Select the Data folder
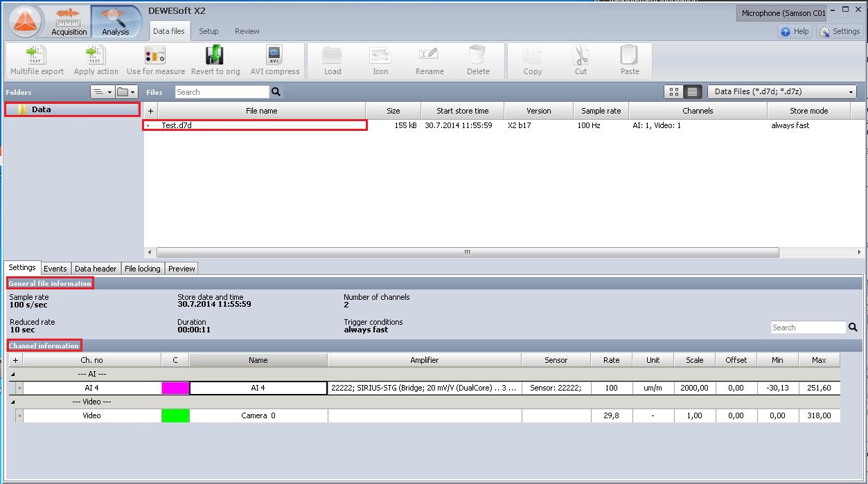This screenshot has height=484, width=868. pyautogui.click(x=72, y=109)
